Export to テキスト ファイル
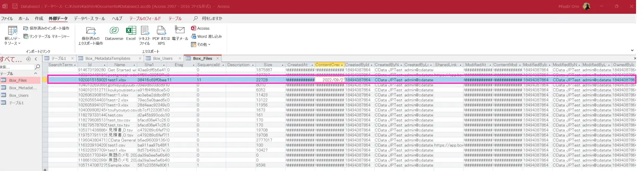644x171 pixels. click(145, 35)
